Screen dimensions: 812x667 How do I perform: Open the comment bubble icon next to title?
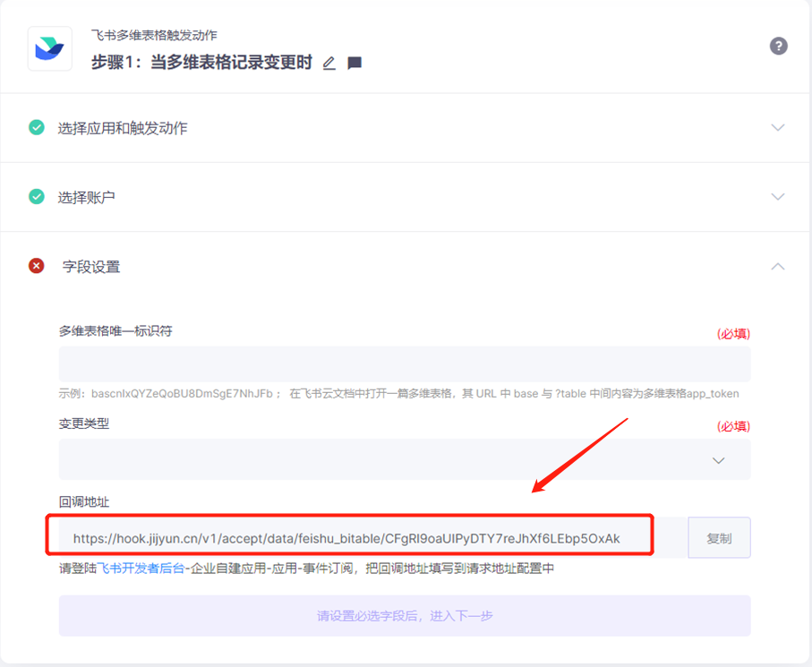click(x=355, y=64)
